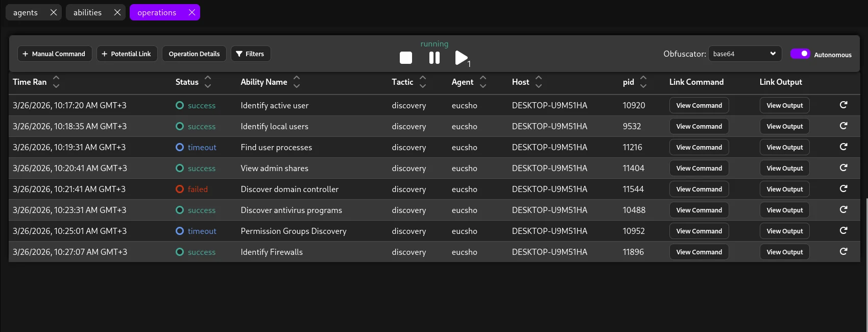The width and height of the screenshot is (868, 332).
Task: Click refresh icon for Identify Firewalls row
Action: pos(843,252)
